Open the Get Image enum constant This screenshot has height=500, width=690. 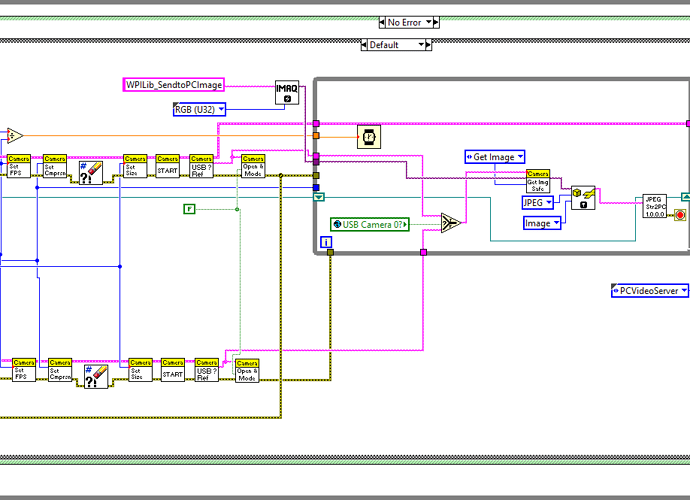pyautogui.click(x=495, y=157)
